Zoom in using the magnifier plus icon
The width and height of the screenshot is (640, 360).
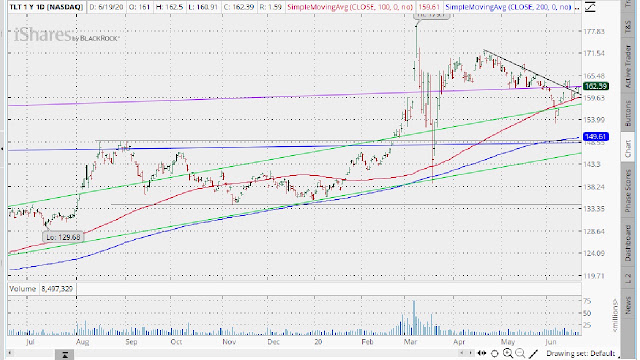click(508, 353)
